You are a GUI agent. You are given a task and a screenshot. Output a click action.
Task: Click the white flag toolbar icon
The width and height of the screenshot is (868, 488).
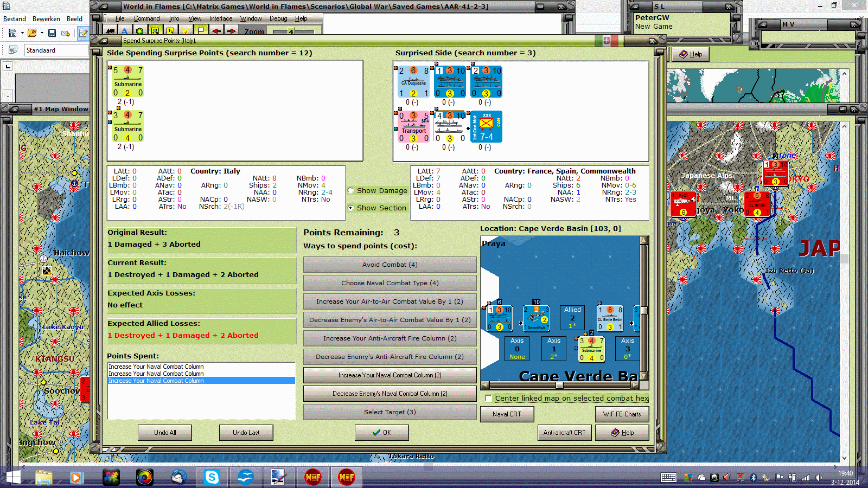201,31
